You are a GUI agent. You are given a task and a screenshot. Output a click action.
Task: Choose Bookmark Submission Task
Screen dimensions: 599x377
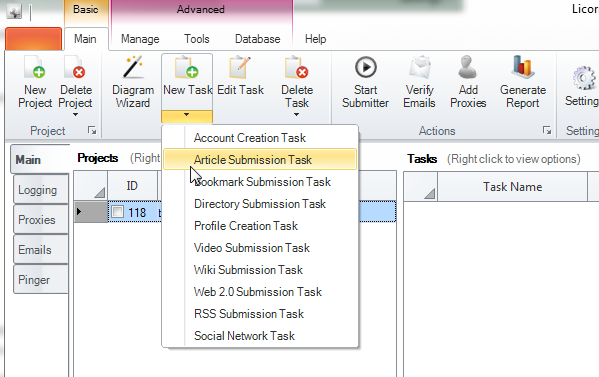pyautogui.click(x=262, y=182)
